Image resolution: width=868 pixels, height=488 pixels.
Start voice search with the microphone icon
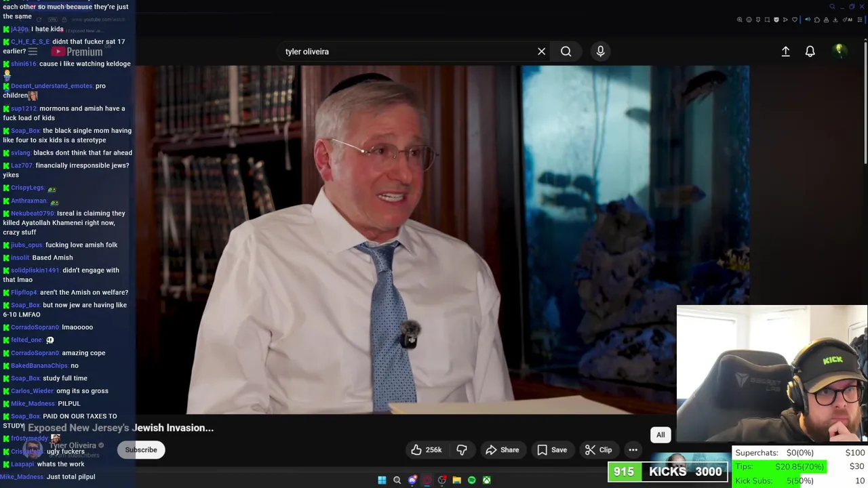coord(600,52)
